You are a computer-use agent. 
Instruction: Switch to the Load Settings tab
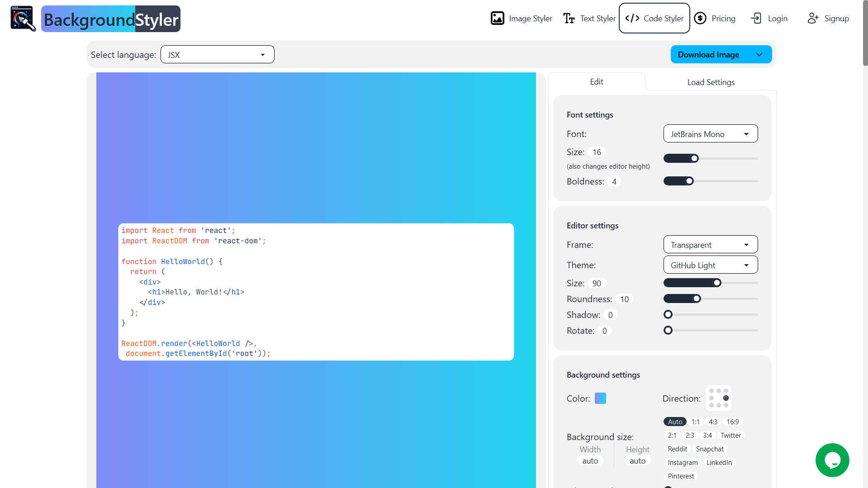710,82
